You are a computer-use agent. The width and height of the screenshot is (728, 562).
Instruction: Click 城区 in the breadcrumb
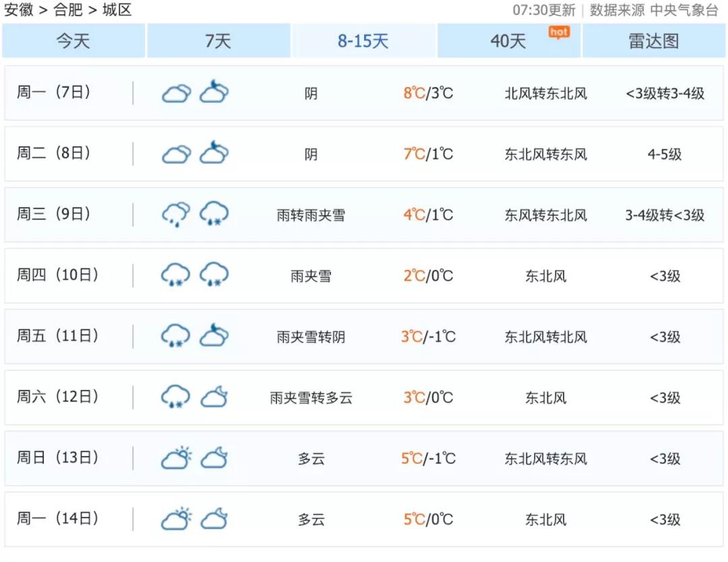pos(117,9)
